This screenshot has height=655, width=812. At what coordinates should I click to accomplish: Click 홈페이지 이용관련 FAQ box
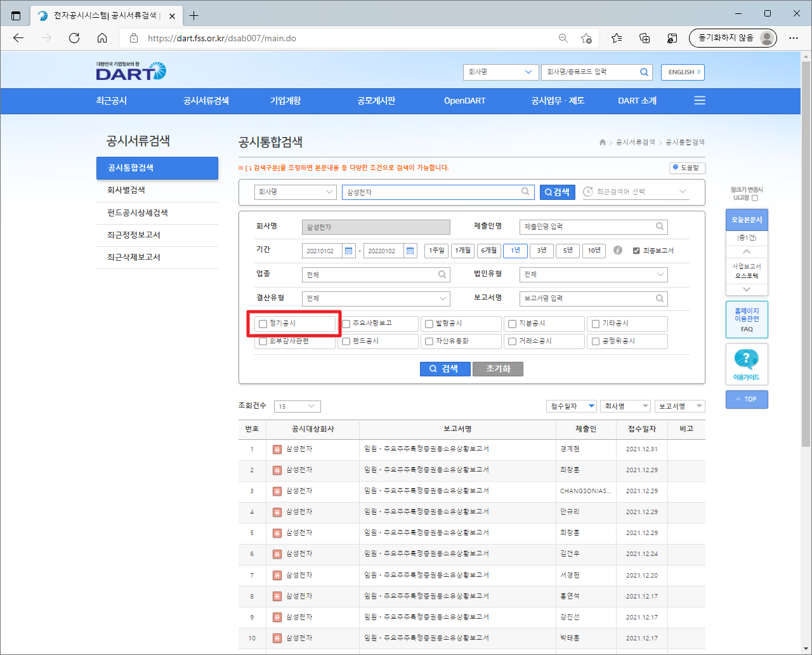[747, 320]
